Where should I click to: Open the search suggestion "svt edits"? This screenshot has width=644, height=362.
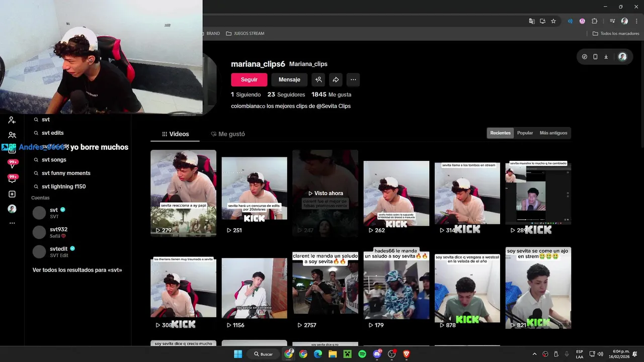(x=53, y=133)
